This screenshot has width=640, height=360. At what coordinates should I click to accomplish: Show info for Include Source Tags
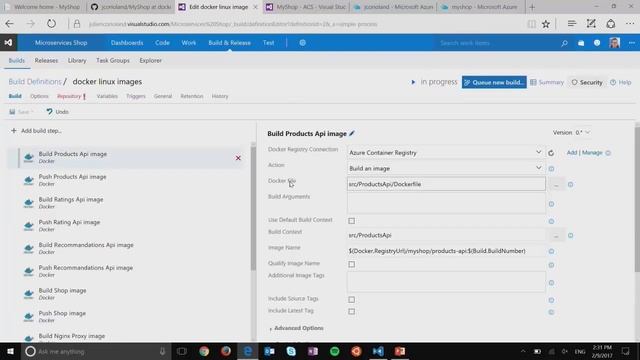[551, 300]
